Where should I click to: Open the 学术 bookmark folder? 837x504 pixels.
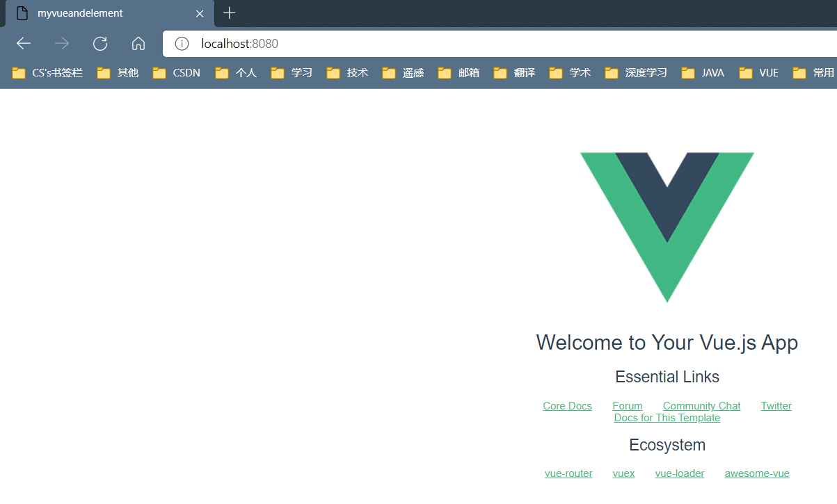570,73
